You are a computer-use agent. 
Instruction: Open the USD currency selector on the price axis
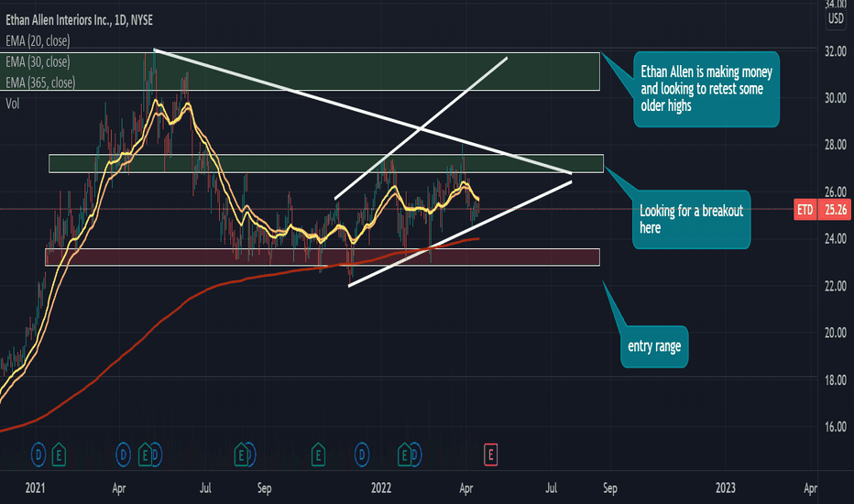coord(836,19)
